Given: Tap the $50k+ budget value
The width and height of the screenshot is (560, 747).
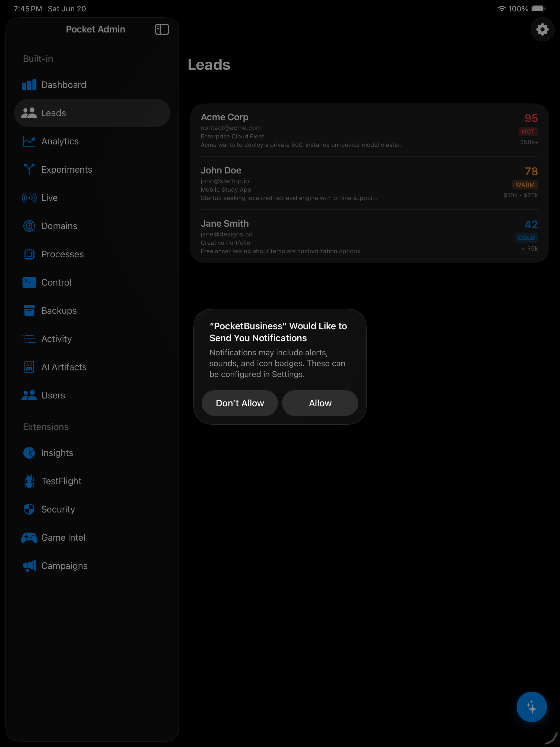Looking at the screenshot, I should 529,142.
